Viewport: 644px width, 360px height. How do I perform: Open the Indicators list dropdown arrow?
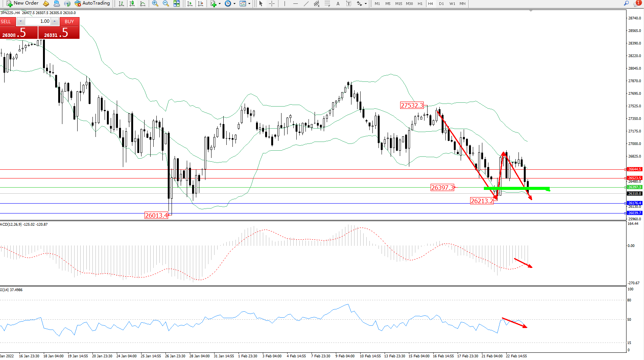point(219,4)
